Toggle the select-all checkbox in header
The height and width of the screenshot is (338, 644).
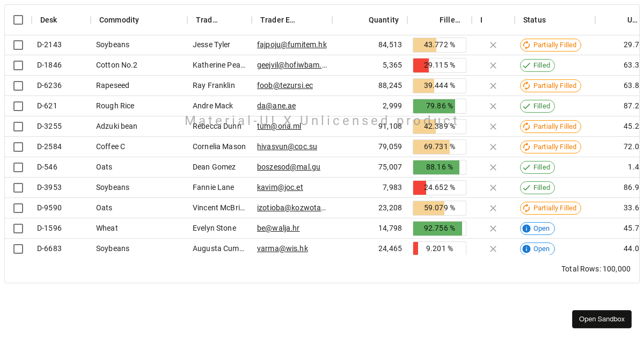pyautogui.click(x=18, y=20)
